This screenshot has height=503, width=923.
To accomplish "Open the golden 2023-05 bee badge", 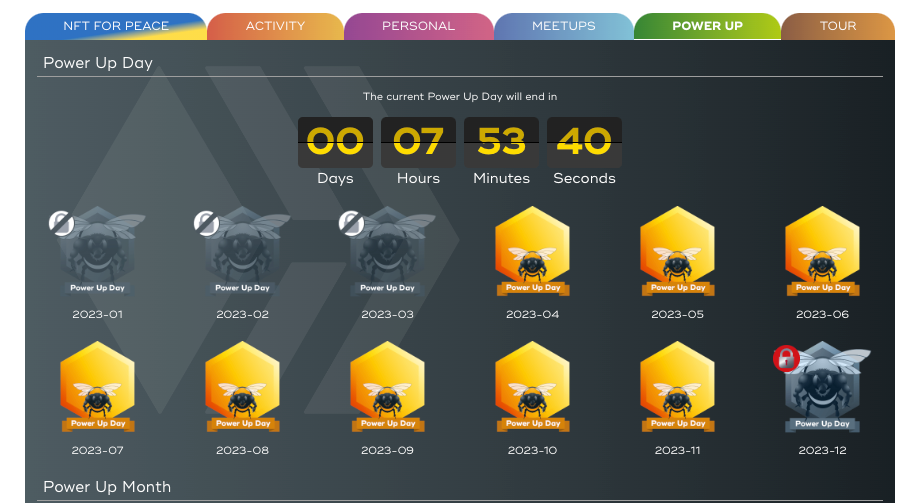I will pyautogui.click(x=678, y=251).
